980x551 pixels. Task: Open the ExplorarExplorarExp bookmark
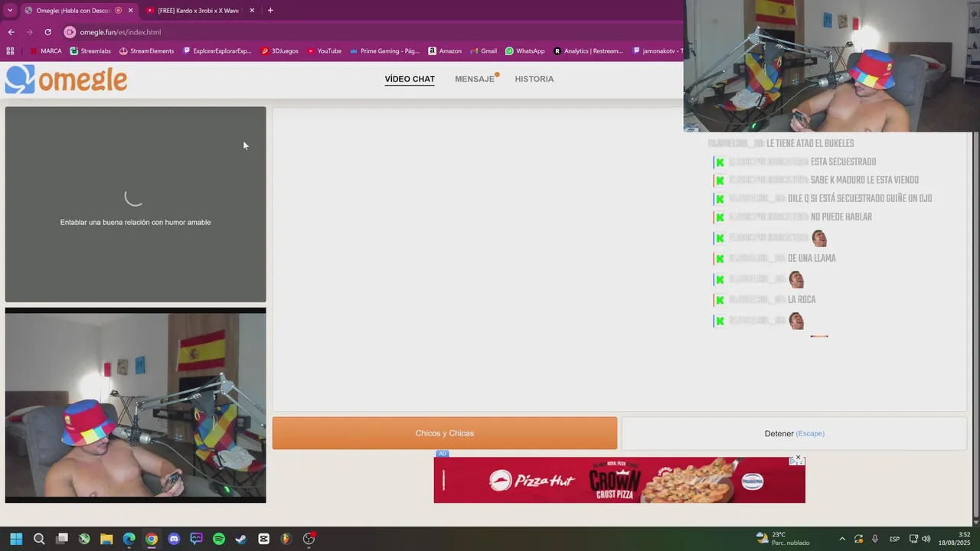point(217,51)
